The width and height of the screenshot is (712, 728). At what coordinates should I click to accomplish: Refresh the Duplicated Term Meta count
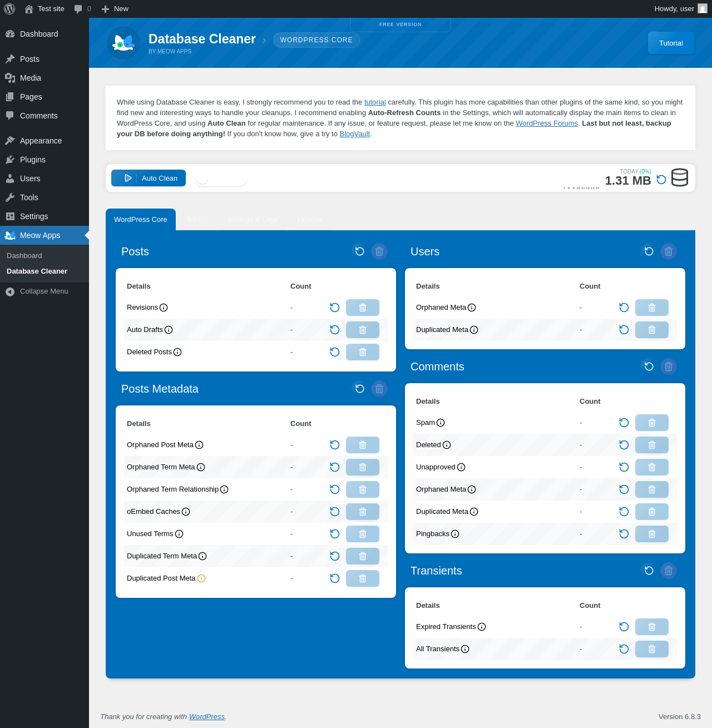(335, 556)
